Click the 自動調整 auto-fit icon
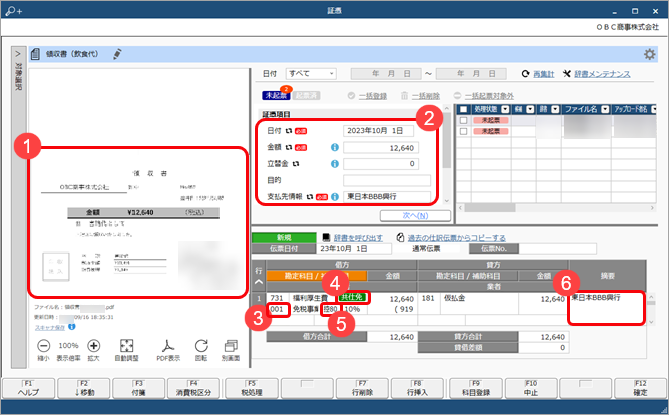The width and height of the screenshot is (669, 415). [126, 345]
